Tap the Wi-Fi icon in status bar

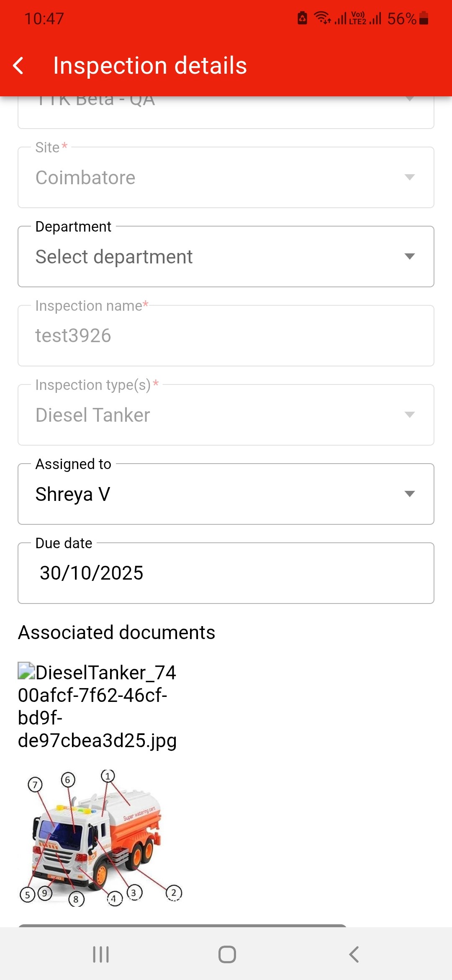pyautogui.click(x=322, y=18)
